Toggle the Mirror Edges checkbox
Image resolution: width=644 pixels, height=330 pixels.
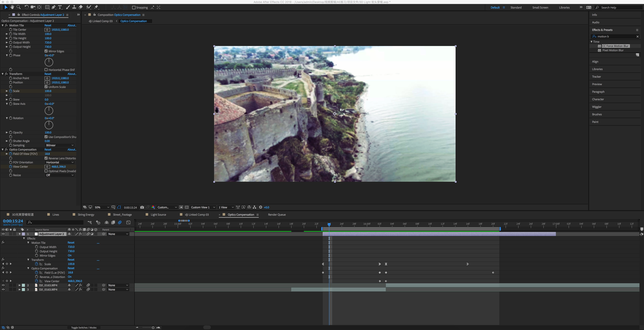tap(46, 51)
